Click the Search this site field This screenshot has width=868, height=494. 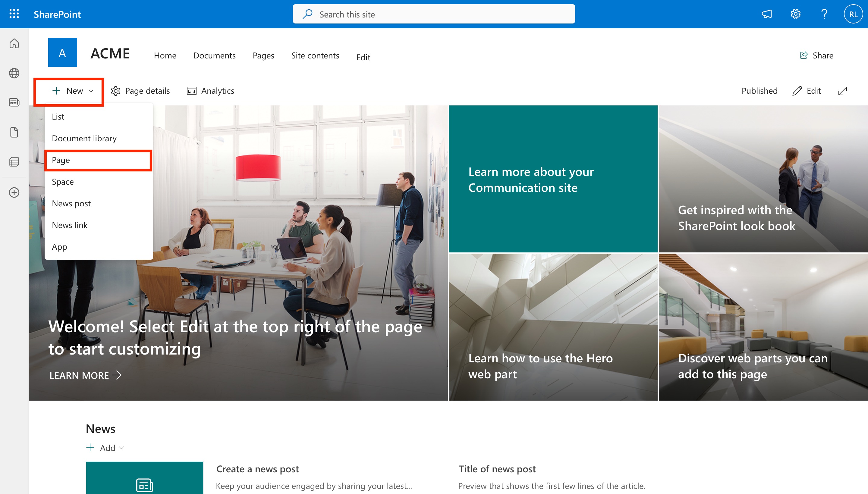[x=433, y=14]
